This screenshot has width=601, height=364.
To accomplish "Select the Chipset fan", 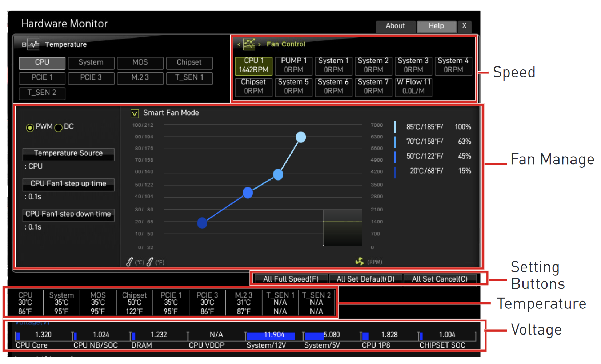I will point(253,87).
